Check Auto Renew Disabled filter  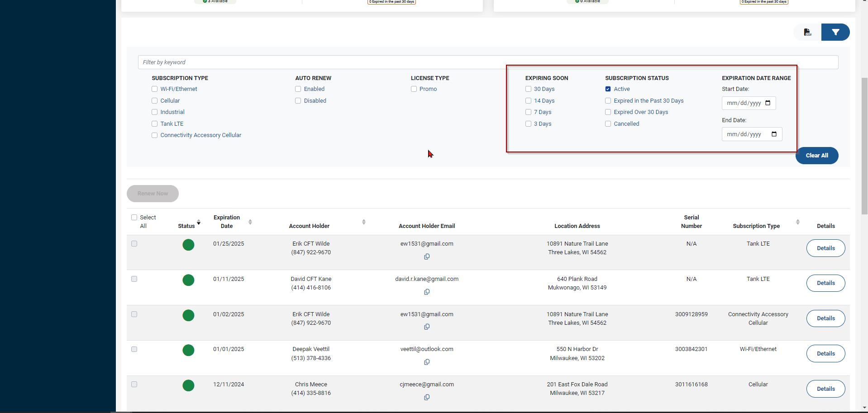(298, 101)
